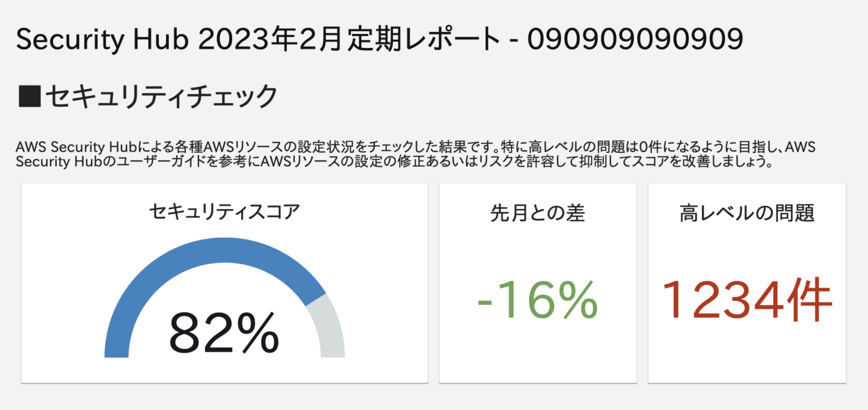The width and height of the screenshot is (868, 410).
Task: Click the 先月との差 card title
Action: click(x=537, y=213)
